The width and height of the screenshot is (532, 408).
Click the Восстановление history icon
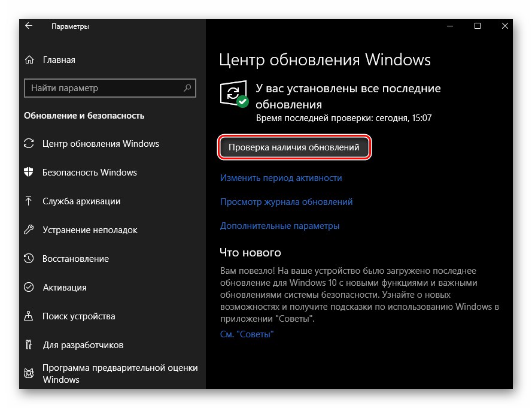(29, 259)
